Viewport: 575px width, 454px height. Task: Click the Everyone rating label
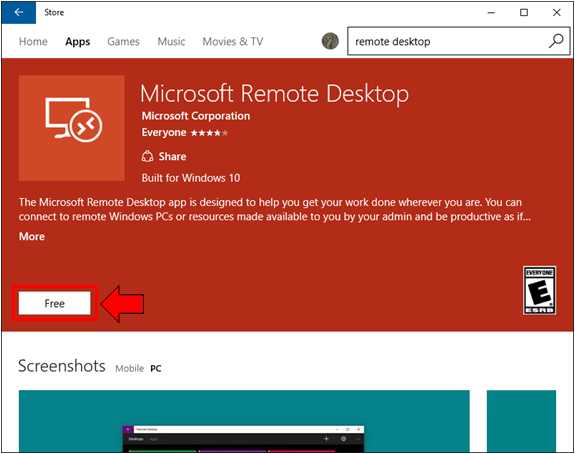[164, 133]
